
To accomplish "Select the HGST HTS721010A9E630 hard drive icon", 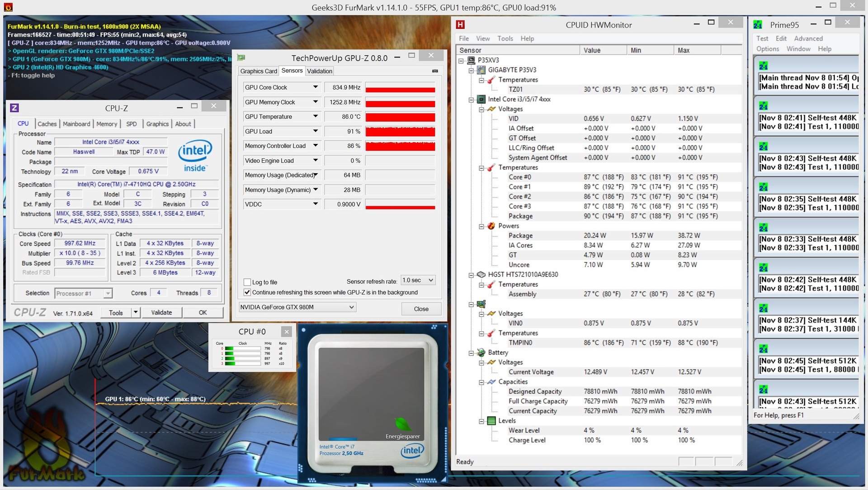I will pos(481,275).
